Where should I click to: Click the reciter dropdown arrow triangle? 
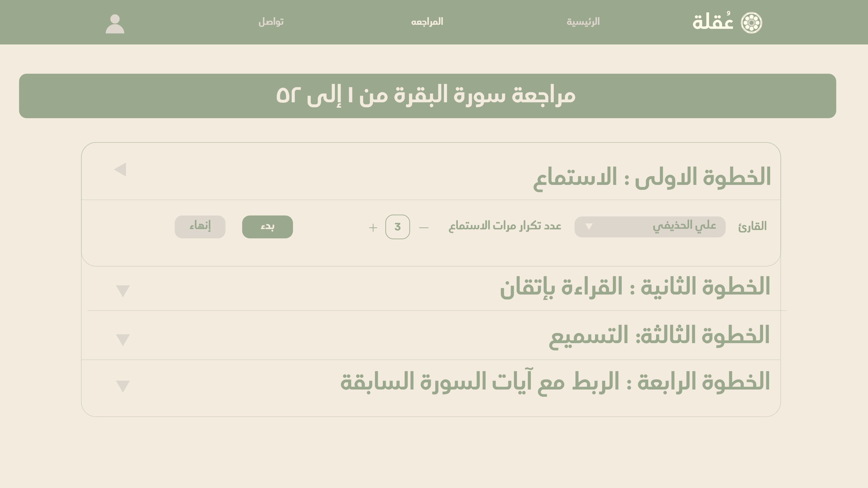pyautogui.click(x=589, y=227)
